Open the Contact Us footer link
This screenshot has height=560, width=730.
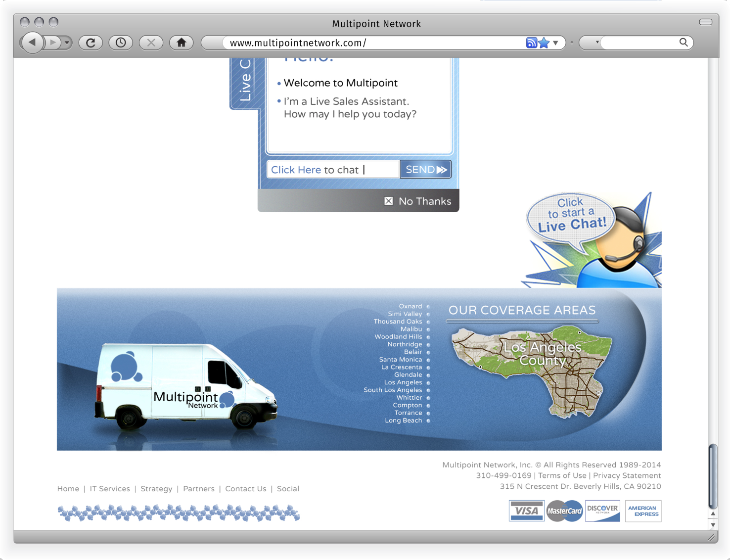pyautogui.click(x=246, y=489)
